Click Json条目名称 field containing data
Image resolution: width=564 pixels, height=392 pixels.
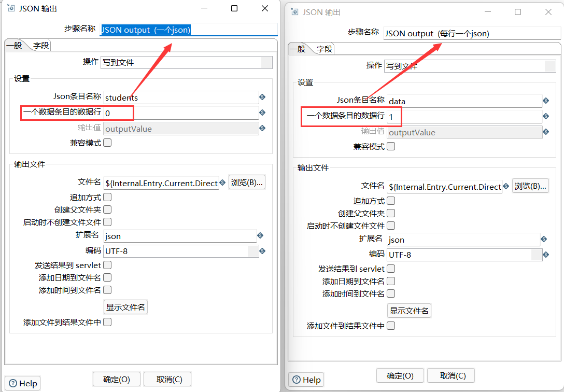[x=464, y=101]
